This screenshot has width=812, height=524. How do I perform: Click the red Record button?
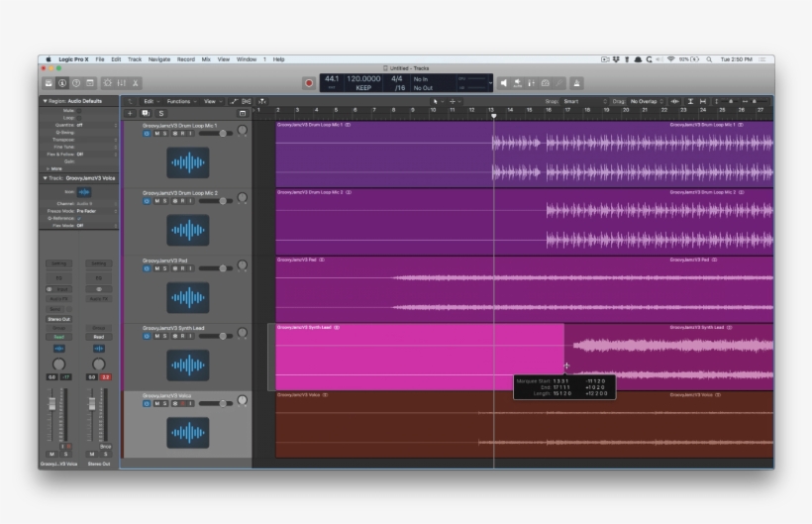pos(309,83)
